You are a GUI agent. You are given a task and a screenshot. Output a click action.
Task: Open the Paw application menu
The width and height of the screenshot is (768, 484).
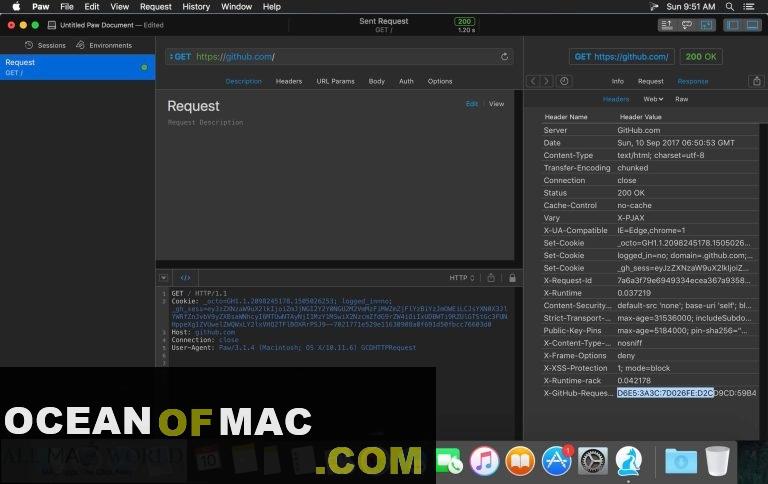click(41, 7)
